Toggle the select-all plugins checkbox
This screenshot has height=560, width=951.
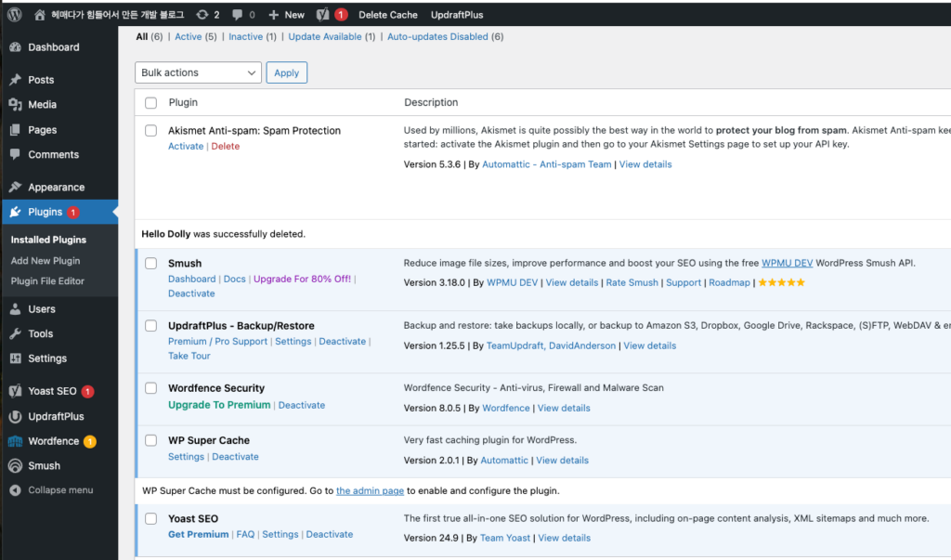tap(151, 102)
